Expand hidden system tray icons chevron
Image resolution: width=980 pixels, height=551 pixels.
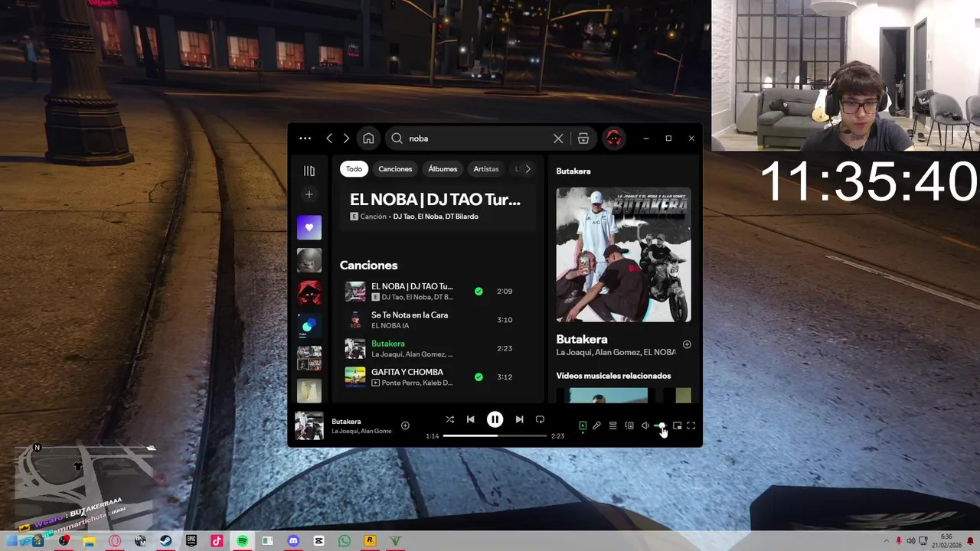[x=885, y=541]
